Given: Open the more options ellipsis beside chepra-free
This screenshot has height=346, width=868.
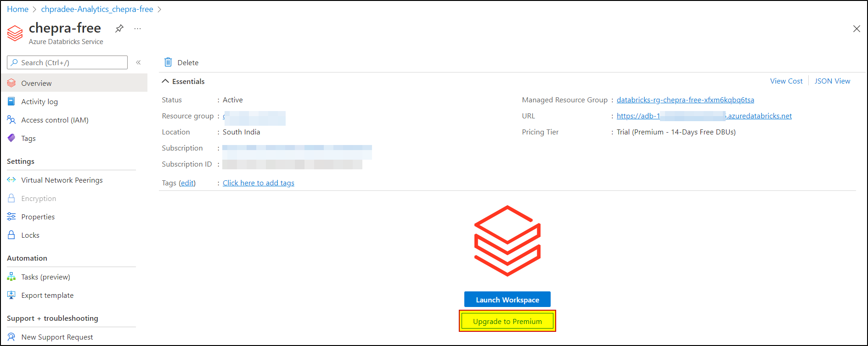Looking at the screenshot, I should (137, 28).
